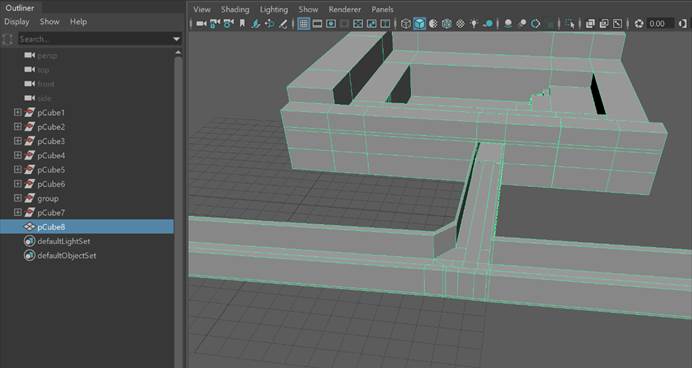This screenshot has height=368, width=692.
Task: Click the Isolate Select icon
Action: click(571, 23)
